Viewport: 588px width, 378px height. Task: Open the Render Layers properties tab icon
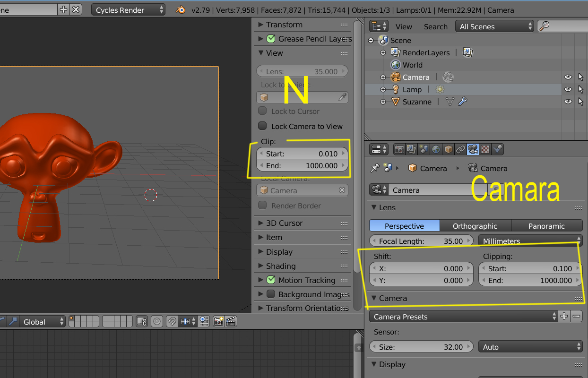(x=411, y=149)
